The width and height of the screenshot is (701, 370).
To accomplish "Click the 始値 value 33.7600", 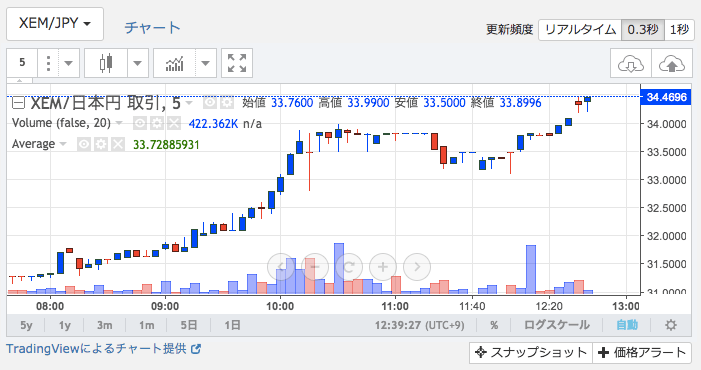I will [x=292, y=103].
